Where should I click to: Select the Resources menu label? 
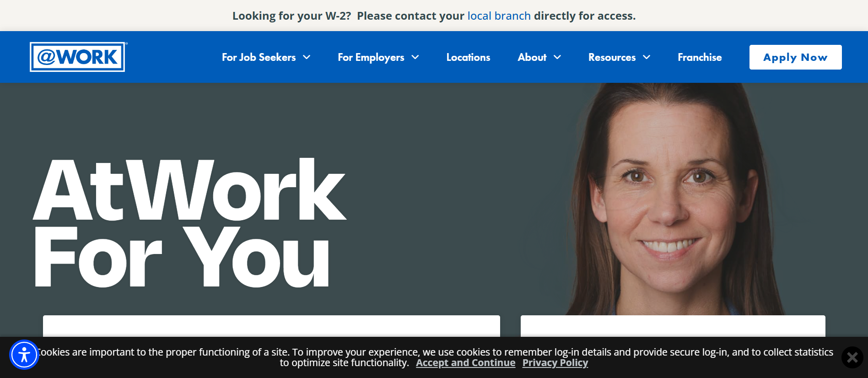612,57
